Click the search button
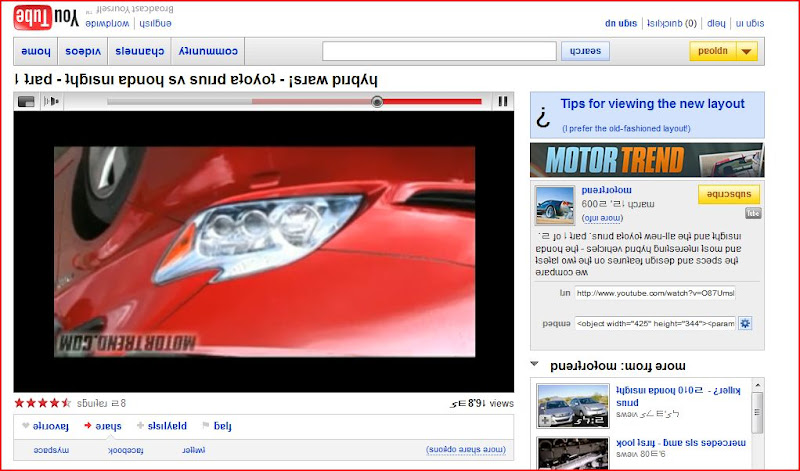Viewport: 800px width, 471px height. point(585,51)
